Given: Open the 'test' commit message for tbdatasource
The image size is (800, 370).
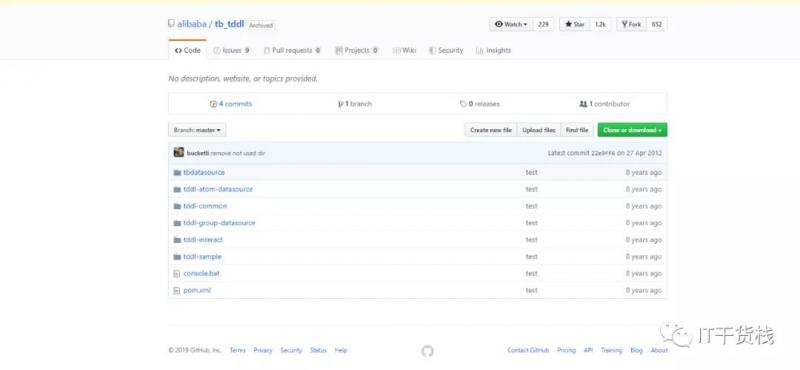Looking at the screenshot, I should pyautogui.click(x=531, y=172).
